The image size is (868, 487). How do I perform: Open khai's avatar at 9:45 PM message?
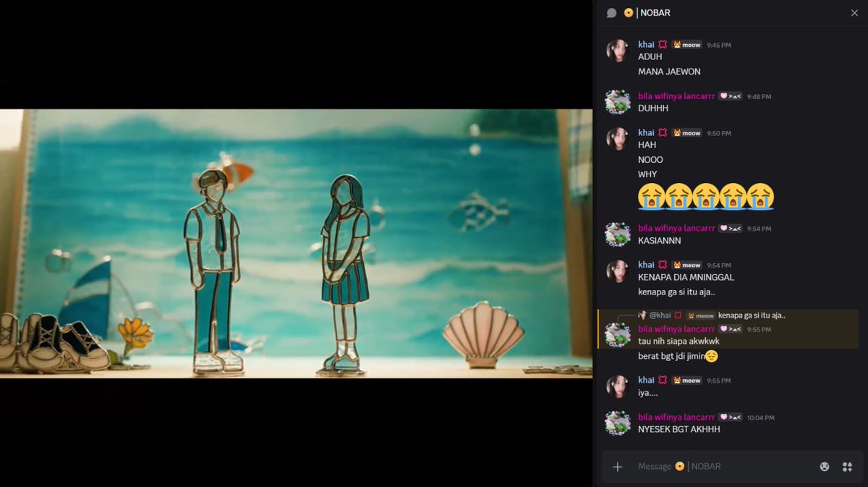[618, 51]
